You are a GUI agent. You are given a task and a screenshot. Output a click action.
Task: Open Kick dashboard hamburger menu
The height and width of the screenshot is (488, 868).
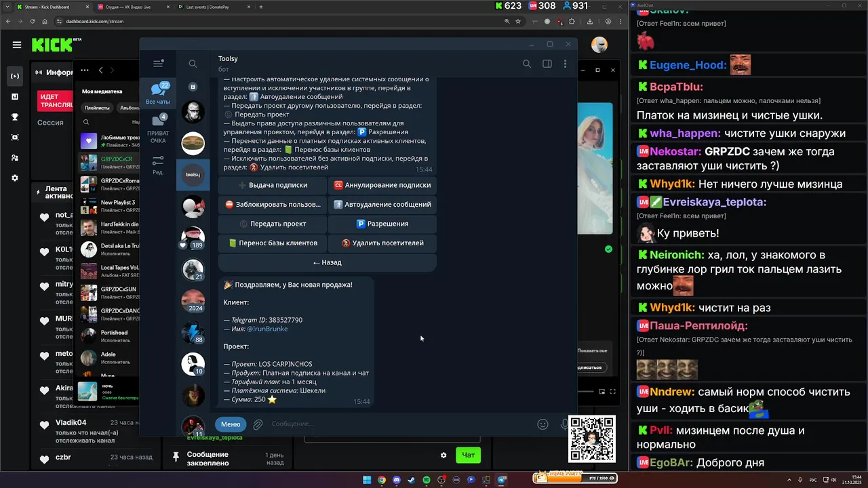click(17, 45)
